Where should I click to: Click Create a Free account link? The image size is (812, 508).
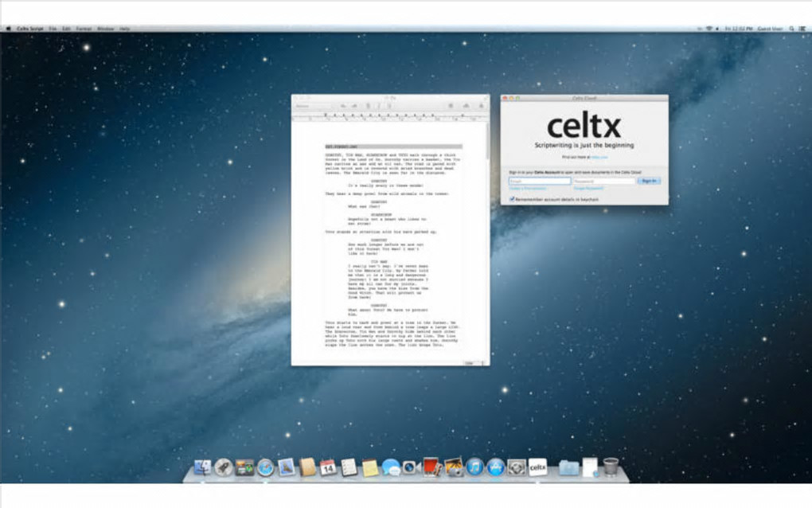tap(528, 189)
